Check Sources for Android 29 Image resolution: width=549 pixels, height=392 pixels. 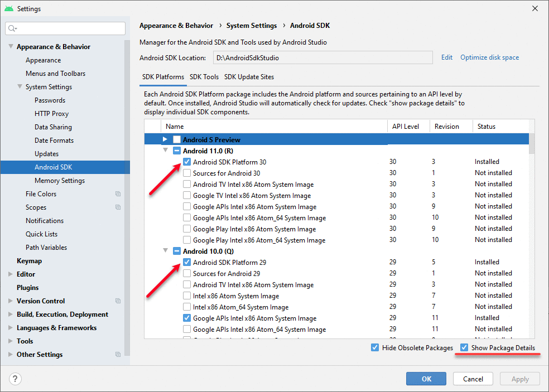tap(187, 273)
